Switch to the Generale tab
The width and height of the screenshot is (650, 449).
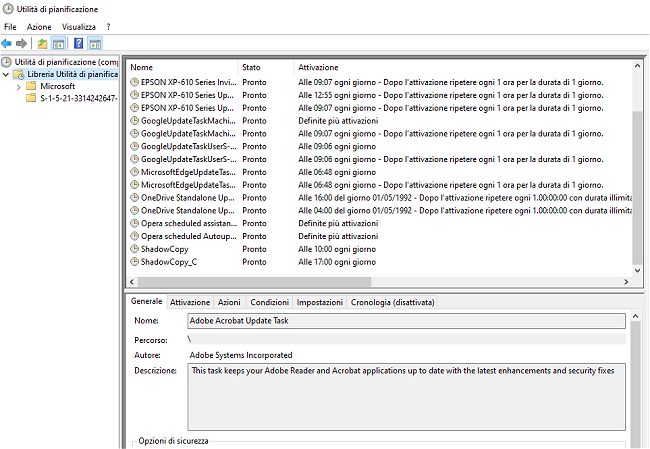[146, 301]
